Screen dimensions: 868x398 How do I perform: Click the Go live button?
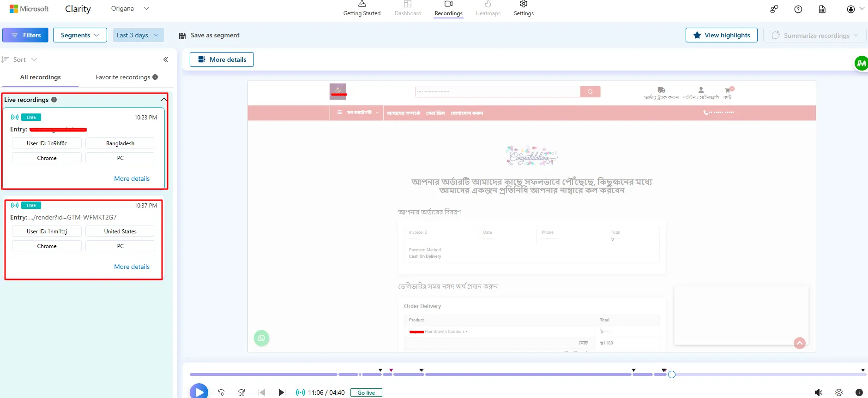tap(366, 392)
